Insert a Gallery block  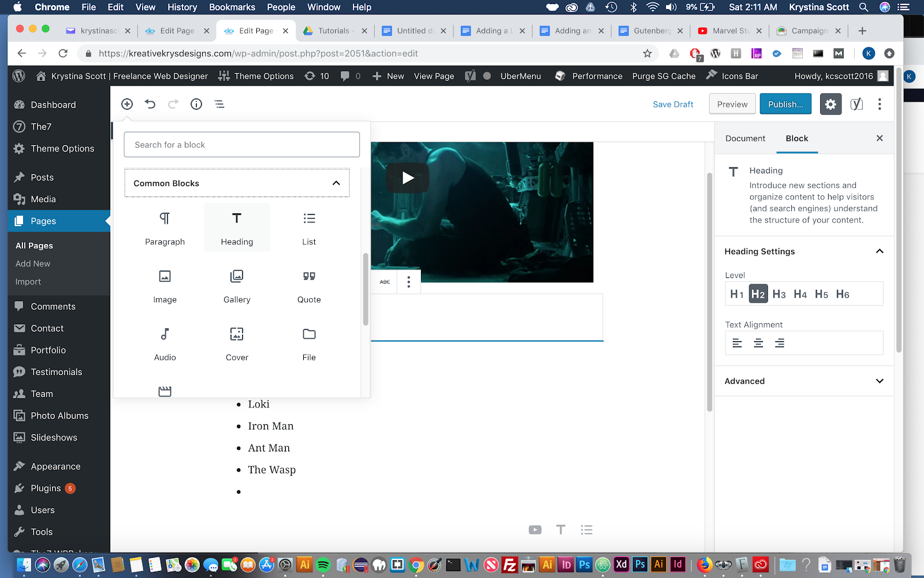click(x=237, y=285)
